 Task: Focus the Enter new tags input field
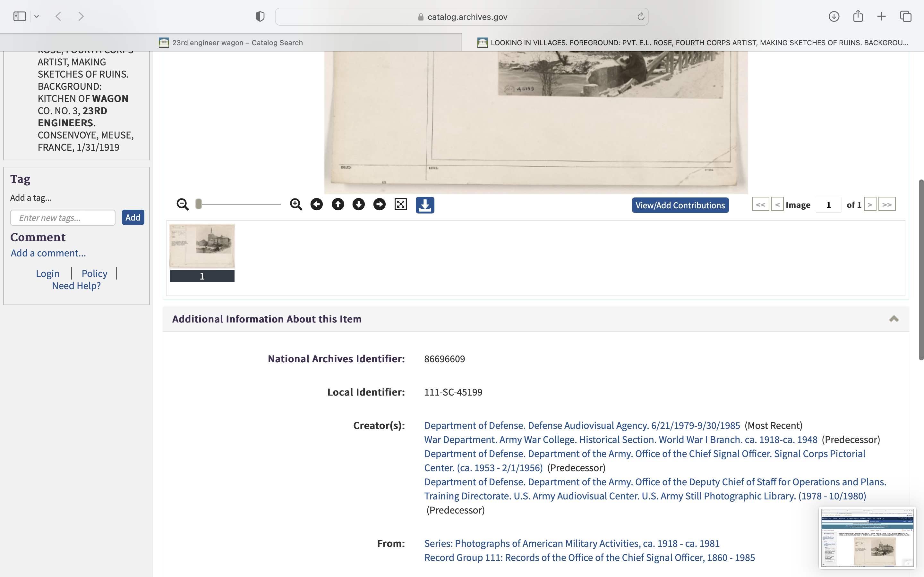[63, 218]
